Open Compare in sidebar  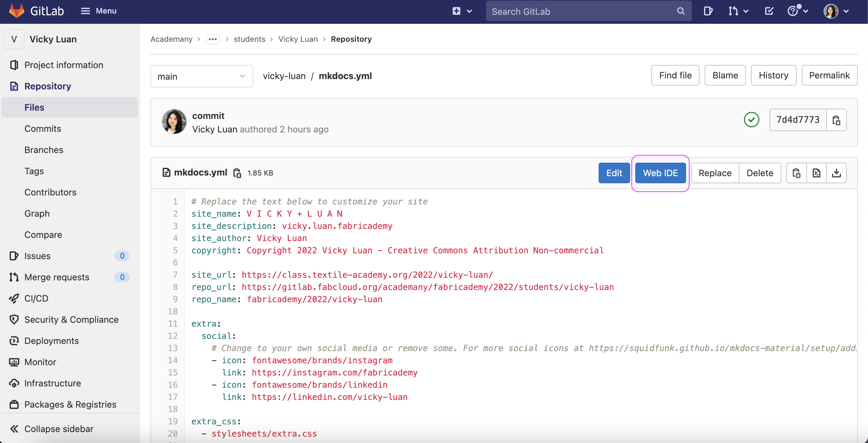[x=43, y=234]
